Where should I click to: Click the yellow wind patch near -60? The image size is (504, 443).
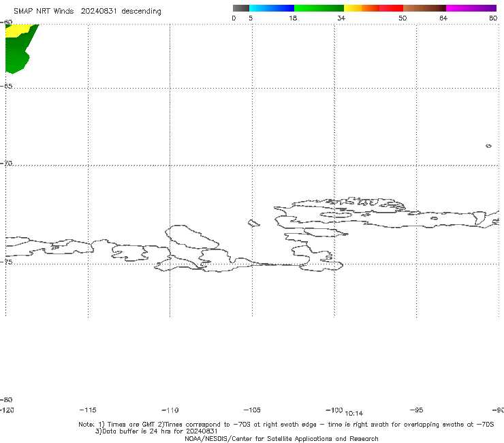[16, 31]
